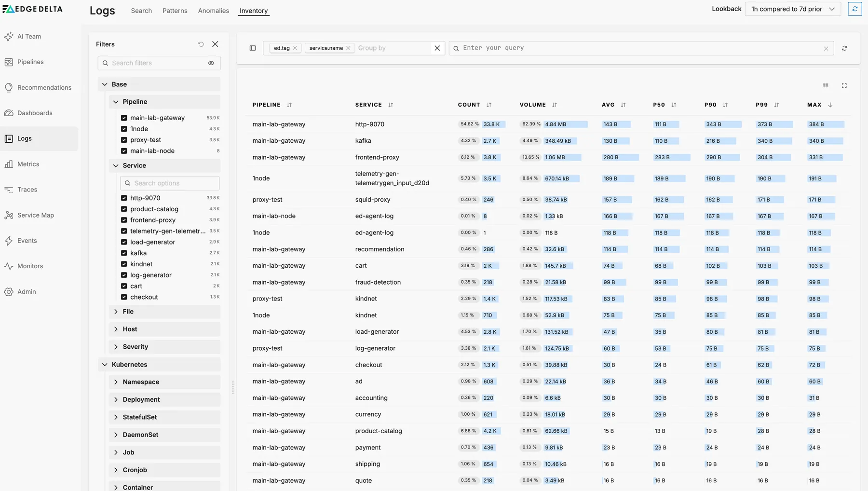Open Monitors in the sidebar

coord(30,266)
